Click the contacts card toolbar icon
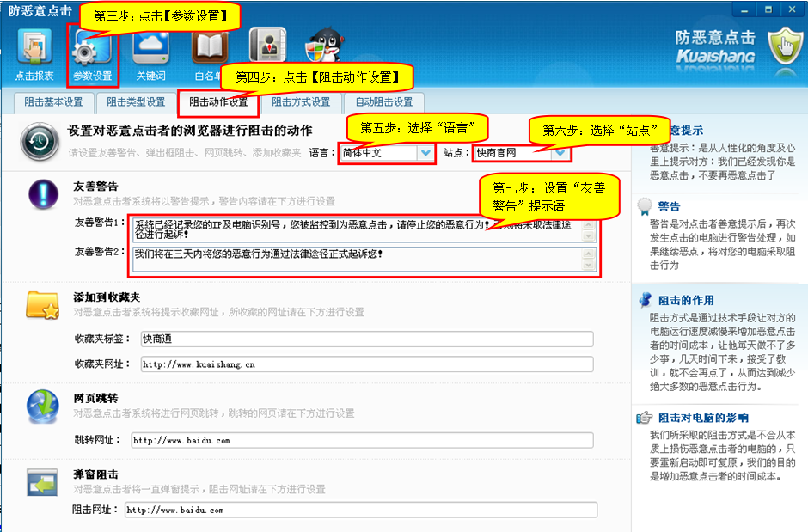 [267, 46]
